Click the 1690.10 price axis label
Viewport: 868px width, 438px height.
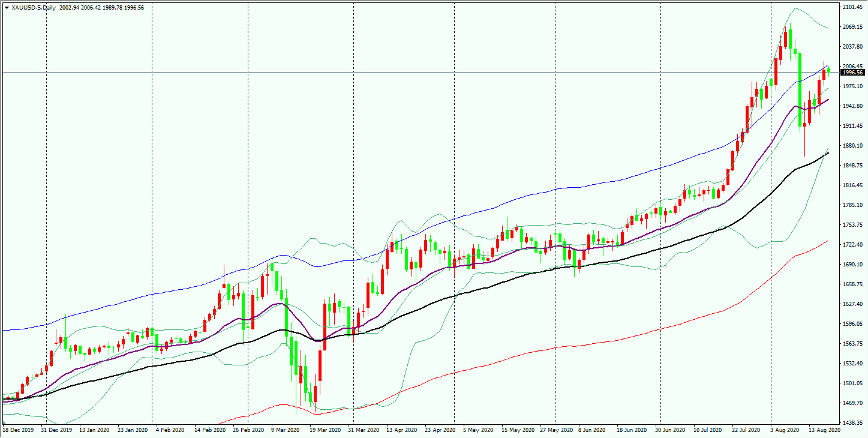coord(853,265)
